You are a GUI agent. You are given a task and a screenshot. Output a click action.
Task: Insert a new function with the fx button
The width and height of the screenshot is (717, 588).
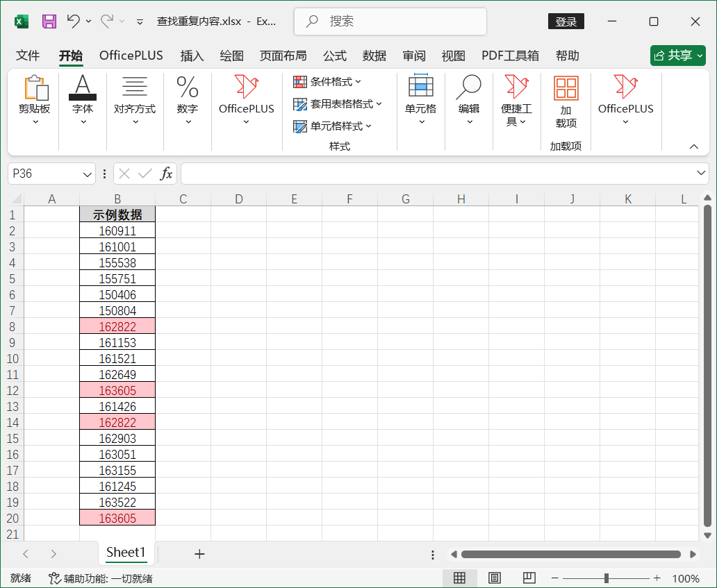[167, 173]
